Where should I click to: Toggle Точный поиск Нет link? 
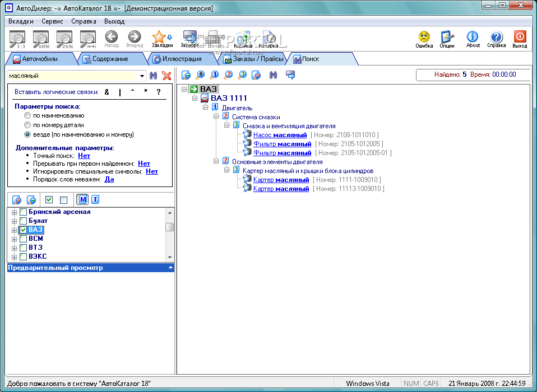[x=84, y=156]
